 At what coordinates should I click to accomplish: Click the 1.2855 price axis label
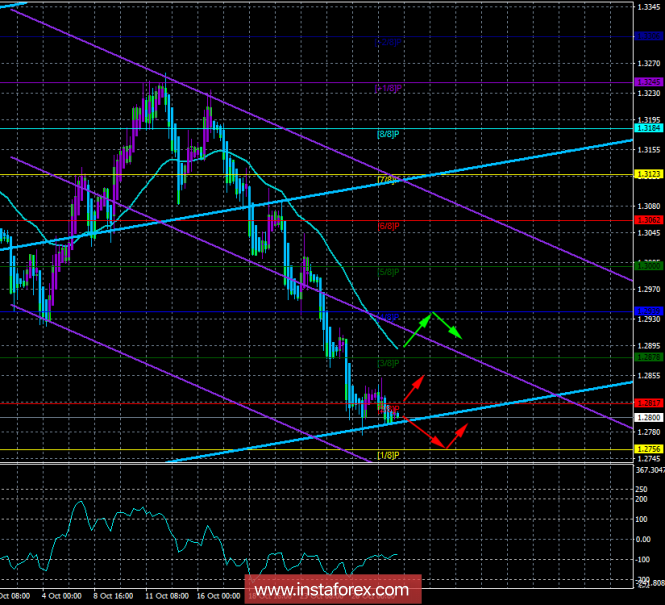[649, 376]
